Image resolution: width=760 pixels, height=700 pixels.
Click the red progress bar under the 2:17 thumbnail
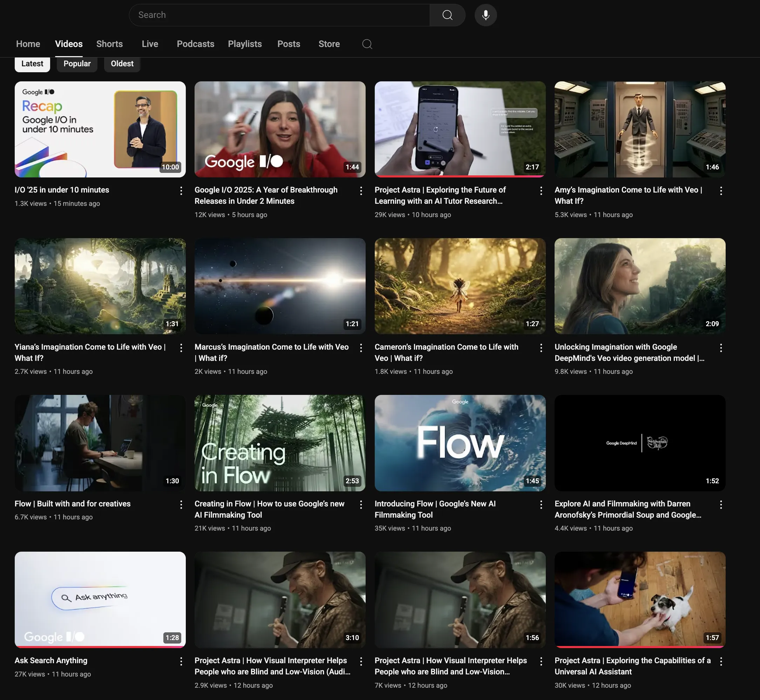[x=460, y=176]
